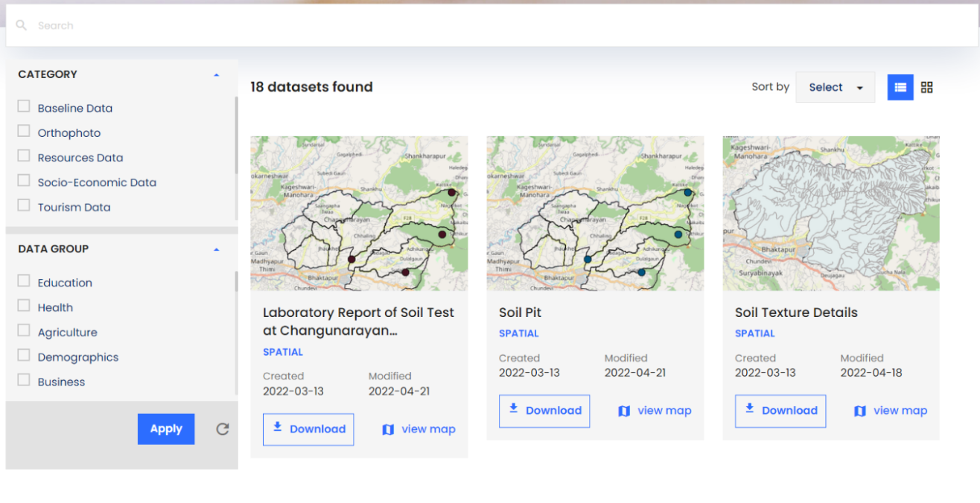Download the Laboratory Report of Soil Test
The height and width of the screenshot is (503, 980).
[x=308, y=429]
